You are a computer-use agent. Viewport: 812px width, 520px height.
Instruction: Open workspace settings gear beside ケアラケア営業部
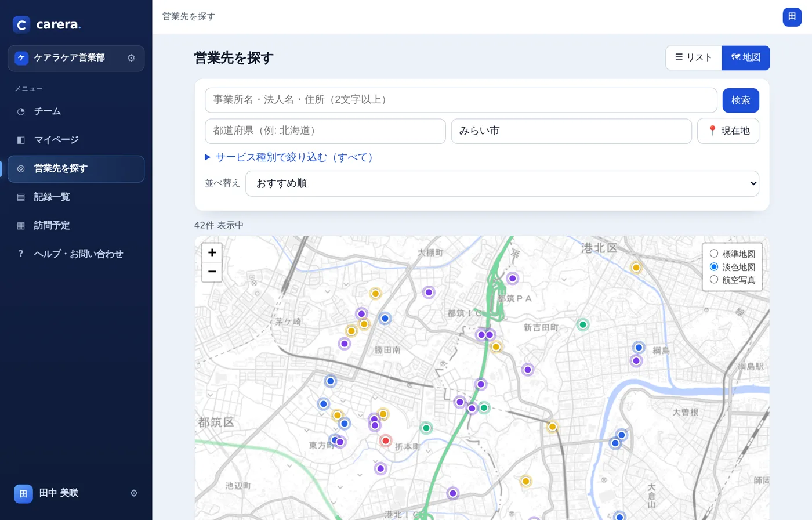click(131, 58)
